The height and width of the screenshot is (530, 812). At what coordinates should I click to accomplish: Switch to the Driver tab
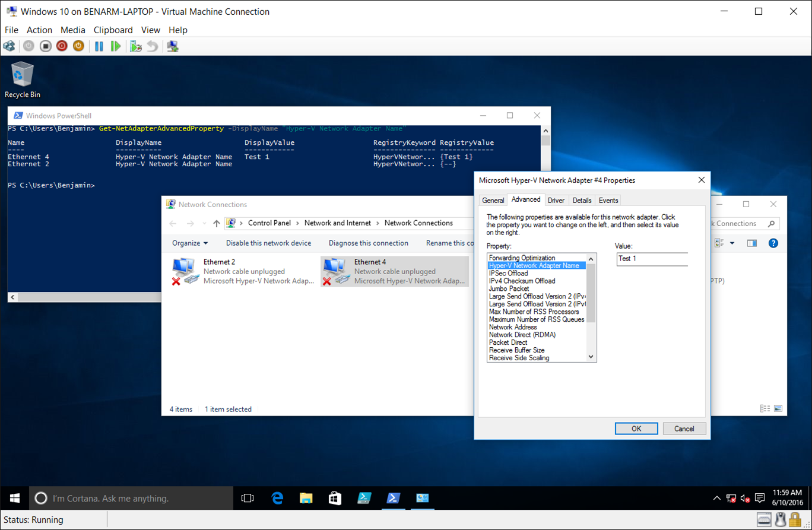coord(556,201)
